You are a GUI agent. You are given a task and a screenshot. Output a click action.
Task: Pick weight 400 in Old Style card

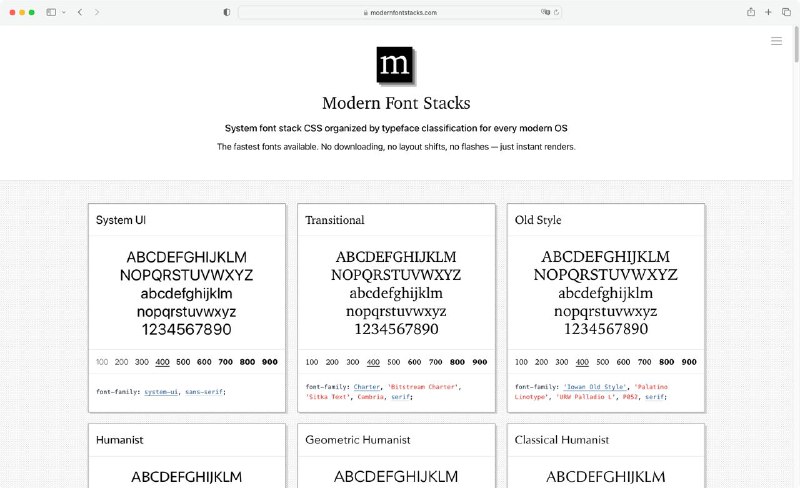click(582, 362)
